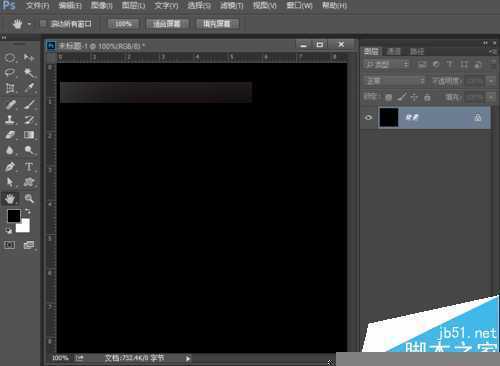Image resolution: width=500 pixels, height=366 pixels.
Task: Open the Window (窗口) menu
Action: click(299, 6)
